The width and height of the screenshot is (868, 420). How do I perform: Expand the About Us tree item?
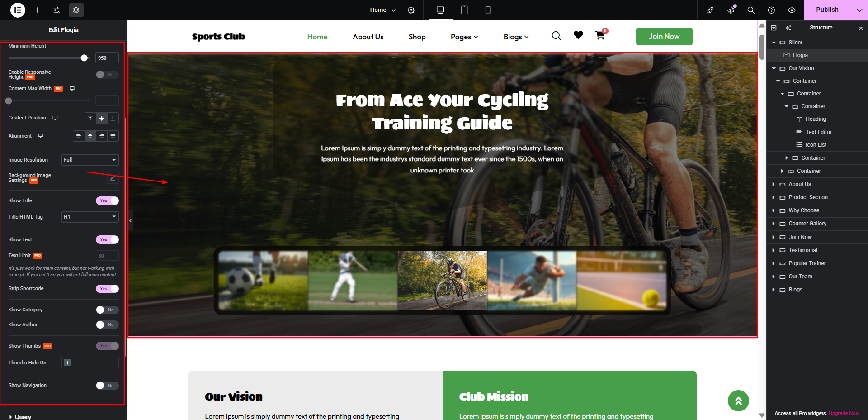coord(774,184)
